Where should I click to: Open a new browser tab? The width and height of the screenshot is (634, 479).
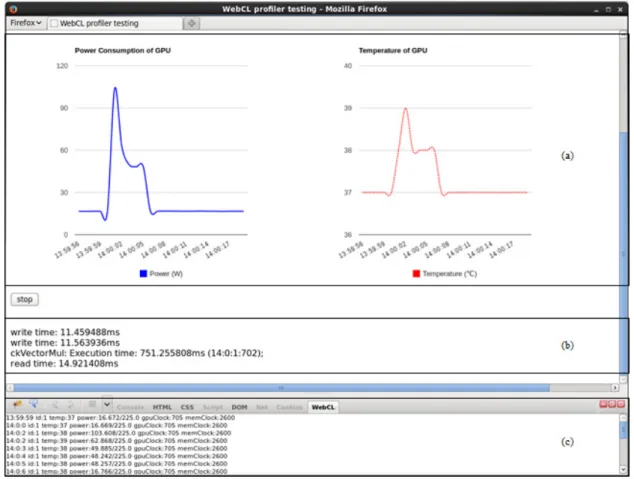pyautogui.click(x=192, y=23)
